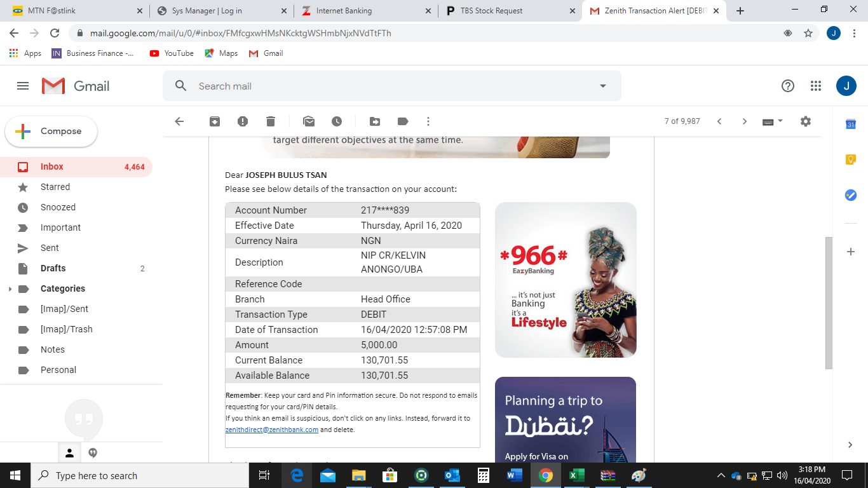Image resolution: width=868 pixels, height=488 pixels.
Task: Open [Imap]/Trash label
Action: point(76,329)
